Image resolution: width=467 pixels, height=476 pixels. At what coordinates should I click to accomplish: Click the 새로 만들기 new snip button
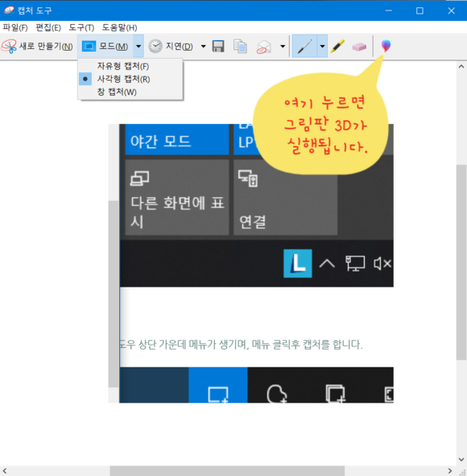point(37,47)
